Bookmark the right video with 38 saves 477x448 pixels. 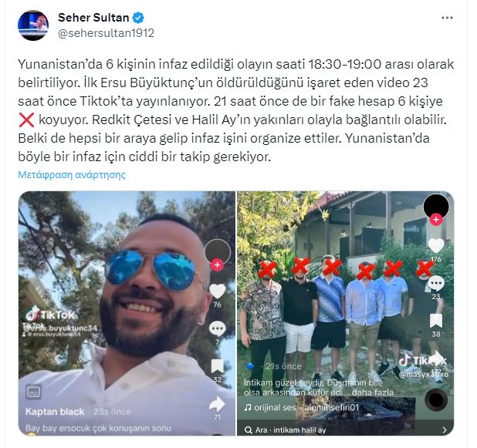click(436, 321)
